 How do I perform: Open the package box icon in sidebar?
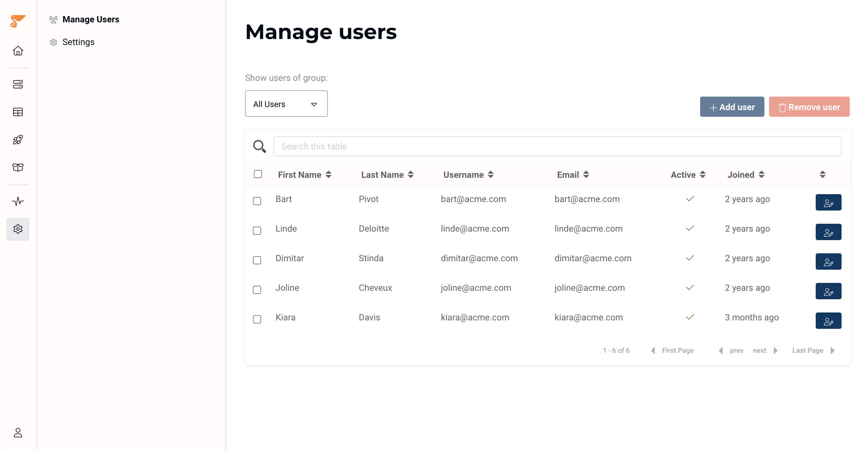click(x=18, y=167)
